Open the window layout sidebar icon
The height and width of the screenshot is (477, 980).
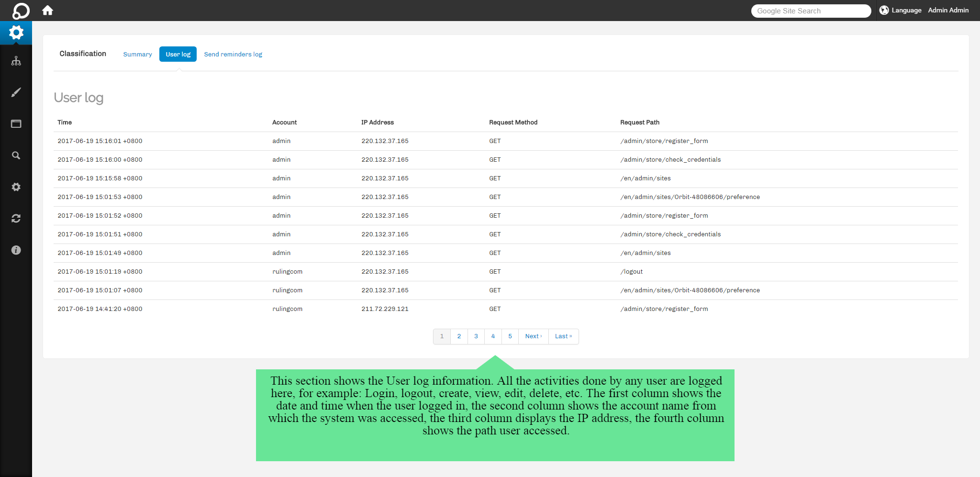click(x=16, y=124)
